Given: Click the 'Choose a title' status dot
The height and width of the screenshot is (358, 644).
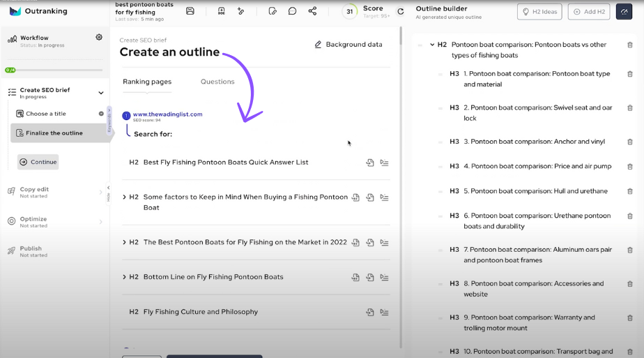Looking at the screenshot, I should 101,114.
